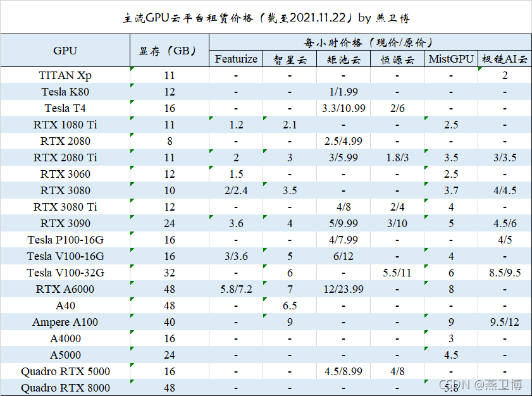Select the price cell 2.5/4.99
532x396 pixels.
pos(343,141)
